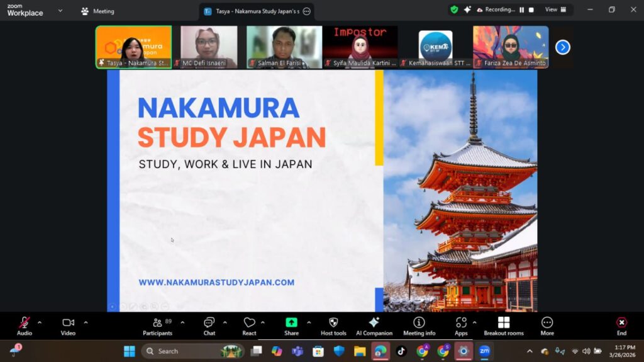
Task: Open Microsoft Teams from taskbar
Action: [297, 351]
